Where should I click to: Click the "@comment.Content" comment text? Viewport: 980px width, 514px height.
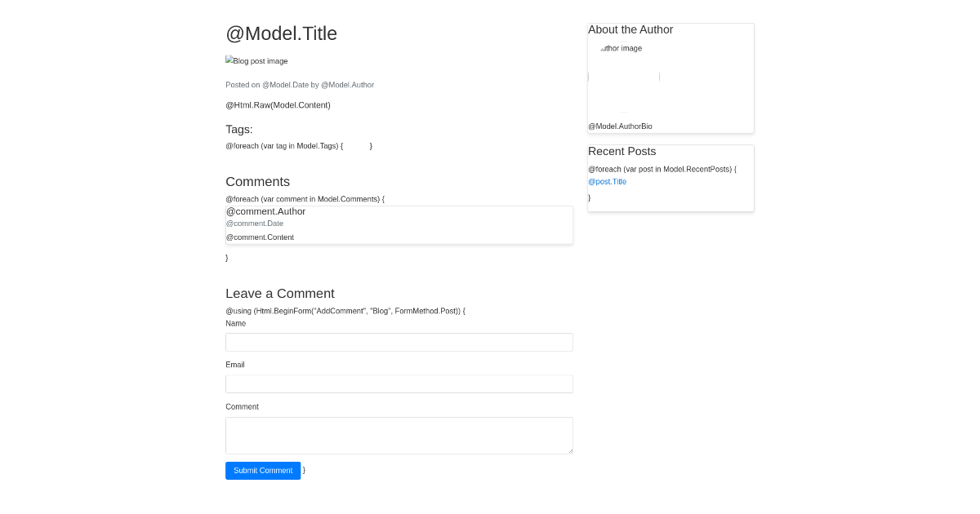coord(260,237)
